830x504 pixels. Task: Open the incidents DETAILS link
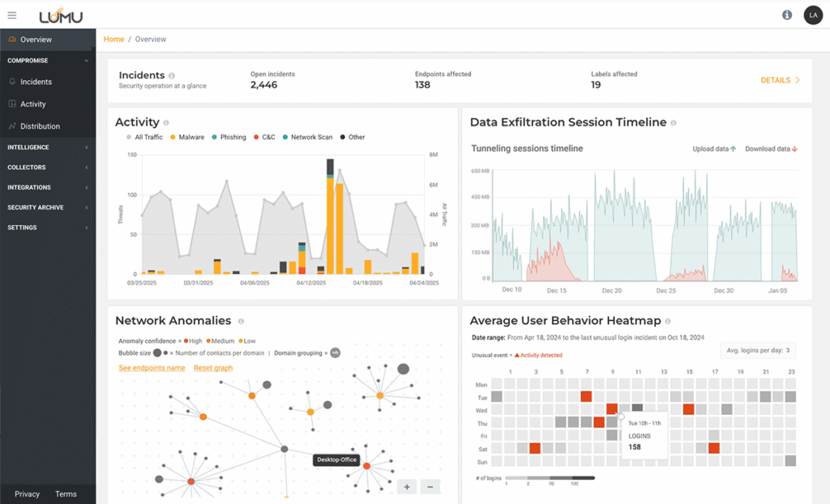780,80
